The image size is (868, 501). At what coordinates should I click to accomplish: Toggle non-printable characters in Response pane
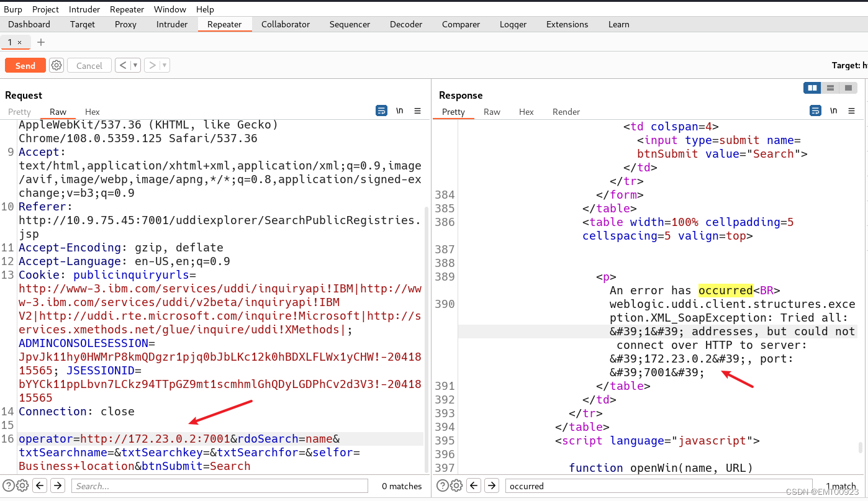[x=834, y=111]
